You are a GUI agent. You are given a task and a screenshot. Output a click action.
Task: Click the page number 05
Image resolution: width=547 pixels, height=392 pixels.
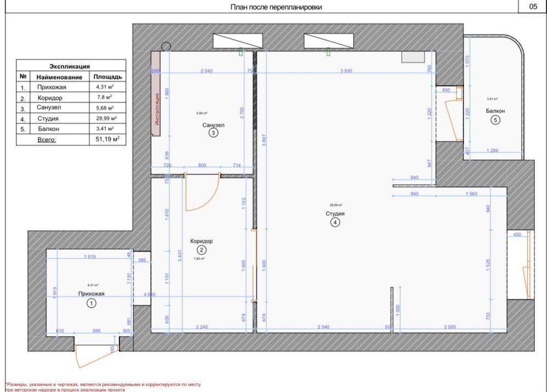point(533,7)
